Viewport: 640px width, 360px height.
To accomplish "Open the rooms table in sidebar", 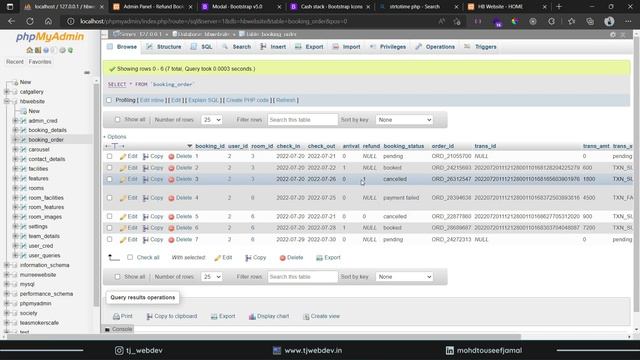I will point(36,188).
